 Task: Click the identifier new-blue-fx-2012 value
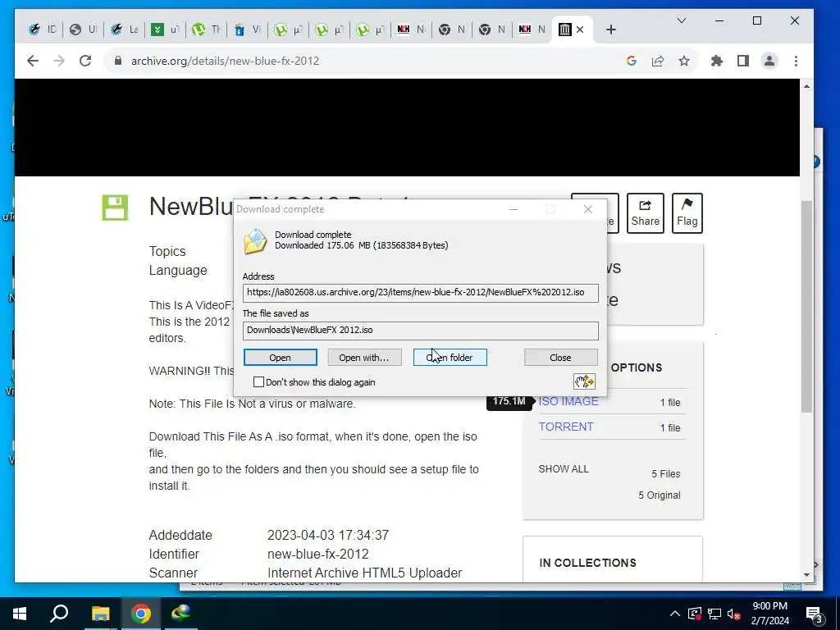318,554
